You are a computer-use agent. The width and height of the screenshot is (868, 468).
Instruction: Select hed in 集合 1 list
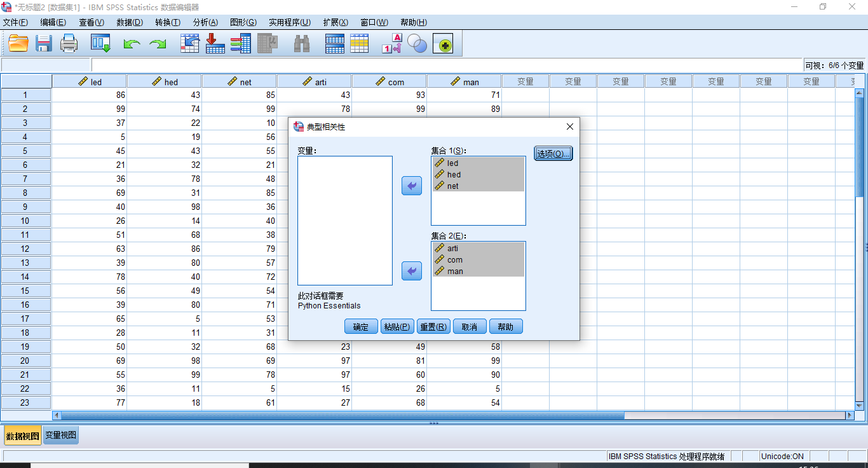coord(478,174)
